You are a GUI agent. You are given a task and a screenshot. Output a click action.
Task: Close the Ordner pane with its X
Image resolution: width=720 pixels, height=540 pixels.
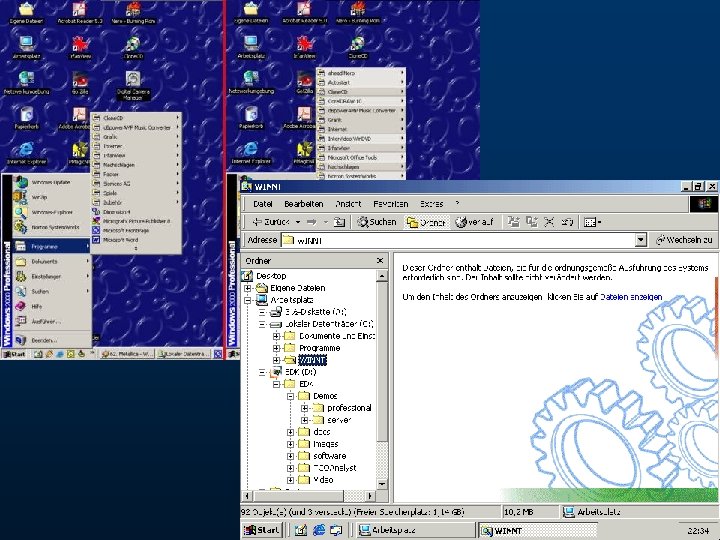point(380,261)
